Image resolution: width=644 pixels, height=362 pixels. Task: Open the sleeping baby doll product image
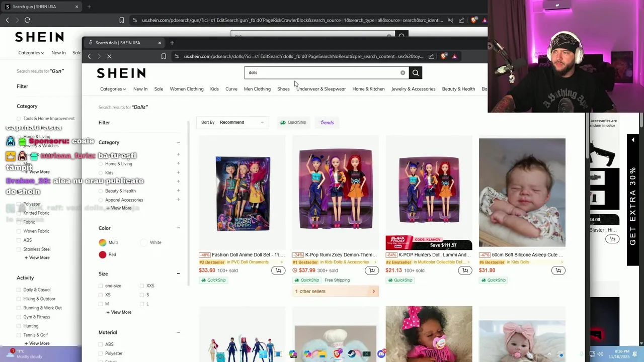pyautogui.click(x=522, y=193)
